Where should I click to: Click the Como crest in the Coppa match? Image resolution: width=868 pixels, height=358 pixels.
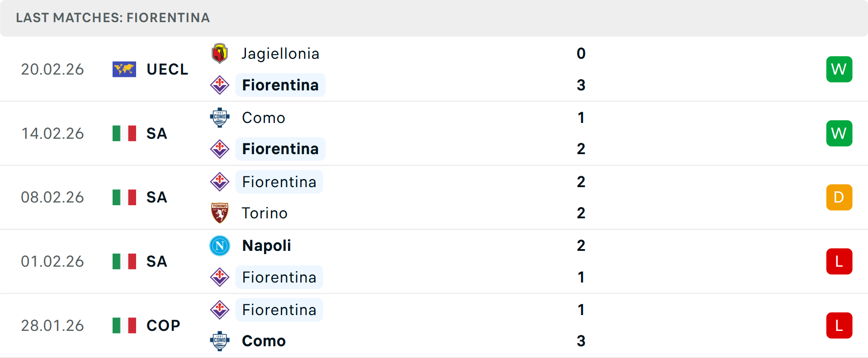[220, 341]
